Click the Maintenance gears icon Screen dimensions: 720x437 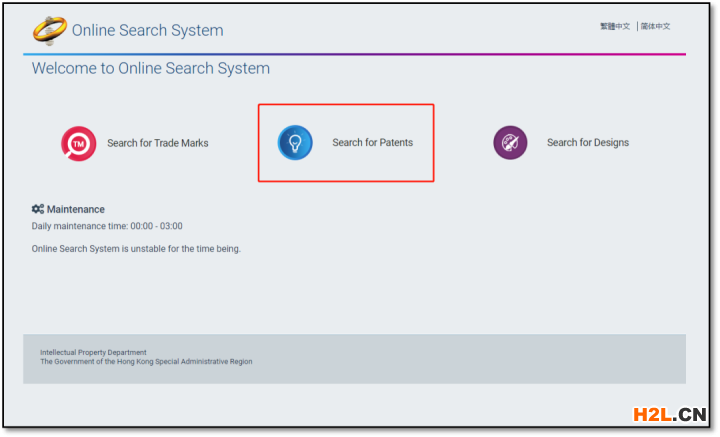[38, 209]
